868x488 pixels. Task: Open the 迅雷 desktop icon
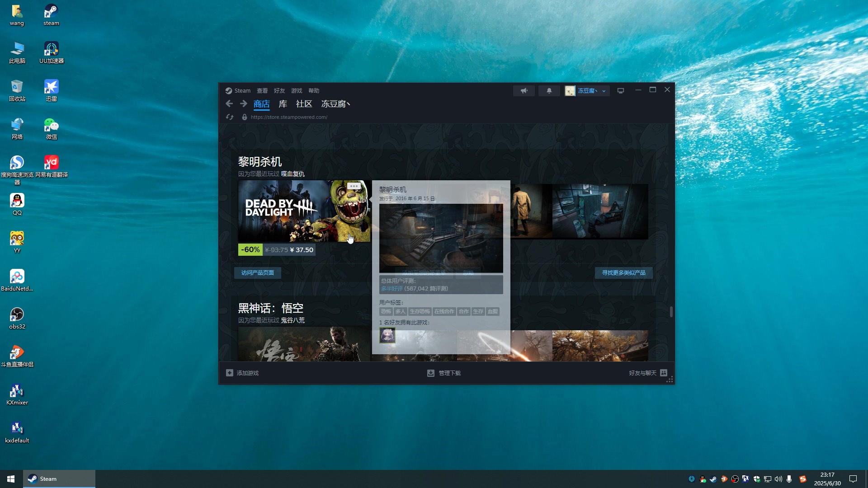tap(52, 91)
